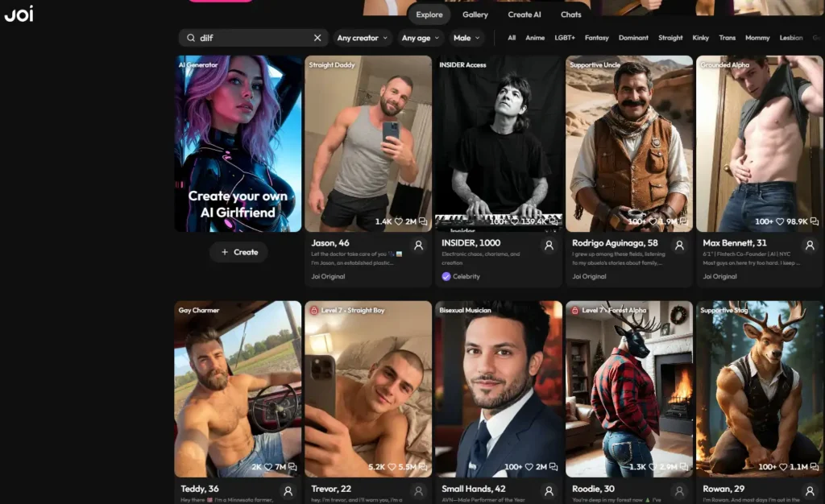
Task: Expand the Any creator dropdown
Action: tap(363, 38)
